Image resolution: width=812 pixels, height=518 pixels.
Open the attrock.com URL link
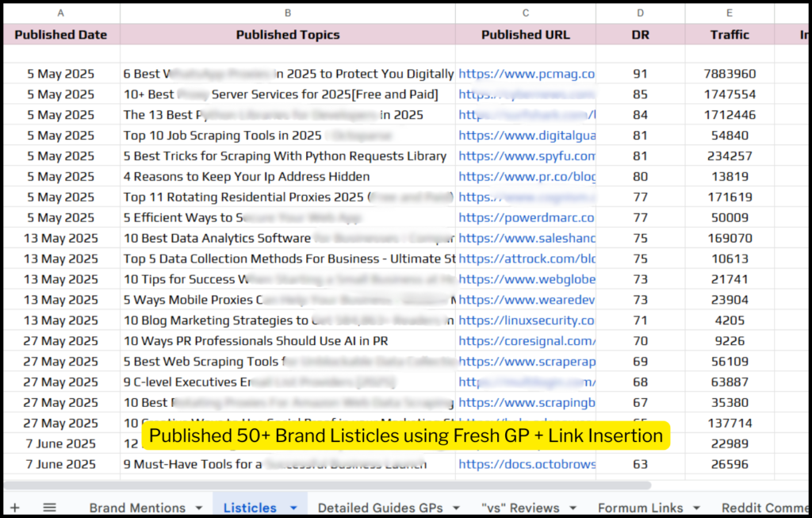[527, 259]
